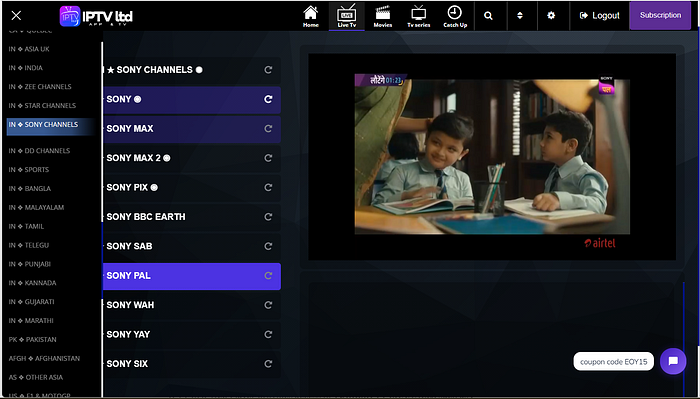Reload the SONY SIX stream

click(268, 364)
